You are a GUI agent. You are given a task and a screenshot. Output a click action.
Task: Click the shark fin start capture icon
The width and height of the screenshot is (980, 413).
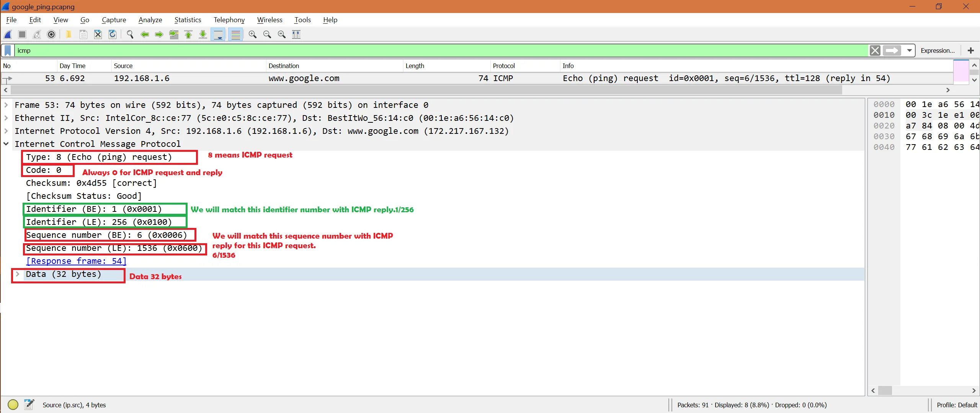(8, 35)
